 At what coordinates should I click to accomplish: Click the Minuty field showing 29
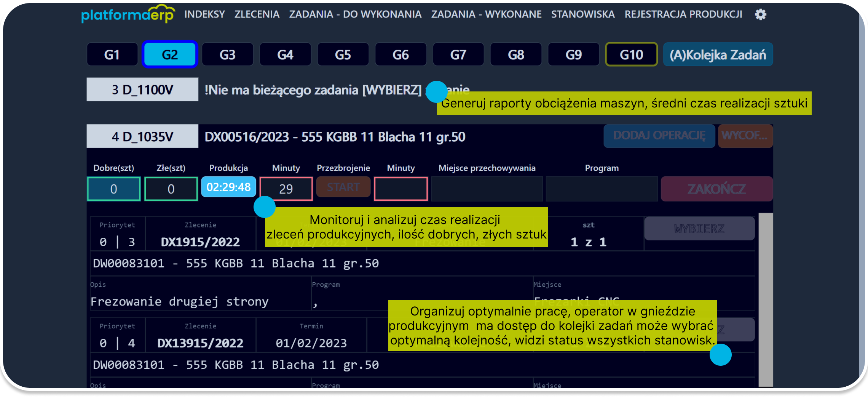point(286,189)
